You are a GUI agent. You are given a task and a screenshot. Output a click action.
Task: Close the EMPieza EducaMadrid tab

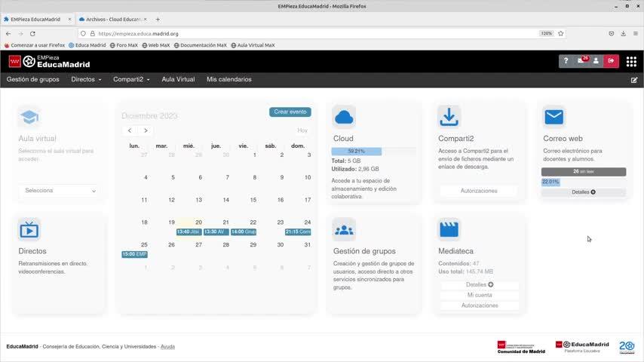(69, 20)
